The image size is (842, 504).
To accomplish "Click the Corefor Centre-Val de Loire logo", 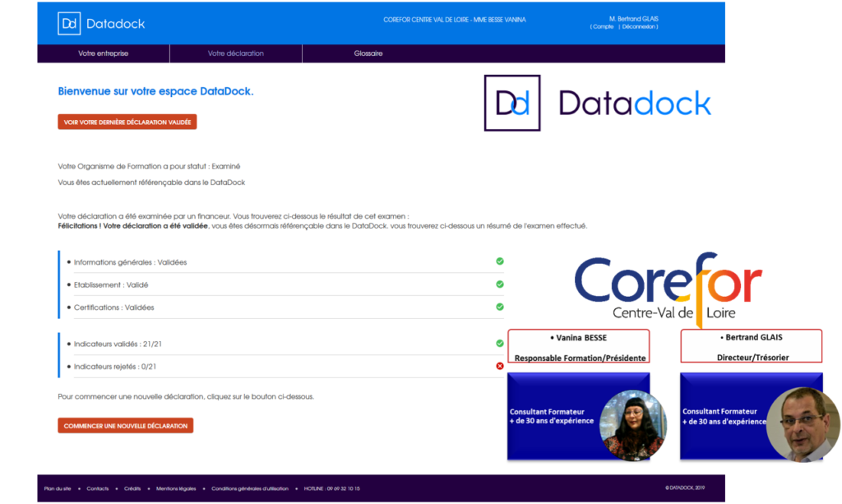I will pos(668,289).
